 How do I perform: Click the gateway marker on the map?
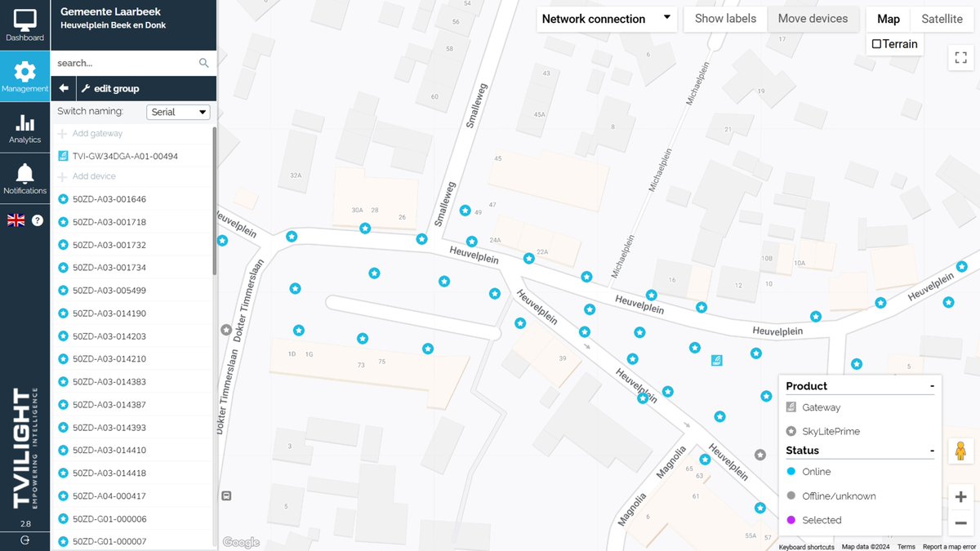pos(716,360)
